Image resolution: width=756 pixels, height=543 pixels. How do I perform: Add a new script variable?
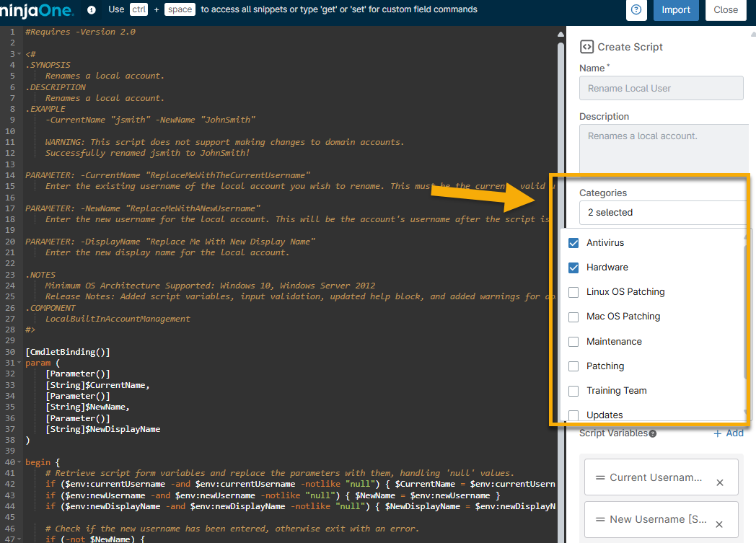point(729,433)
